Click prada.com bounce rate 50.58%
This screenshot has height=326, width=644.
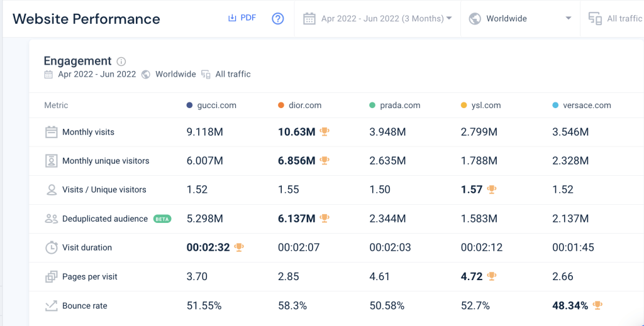point(387,305)
